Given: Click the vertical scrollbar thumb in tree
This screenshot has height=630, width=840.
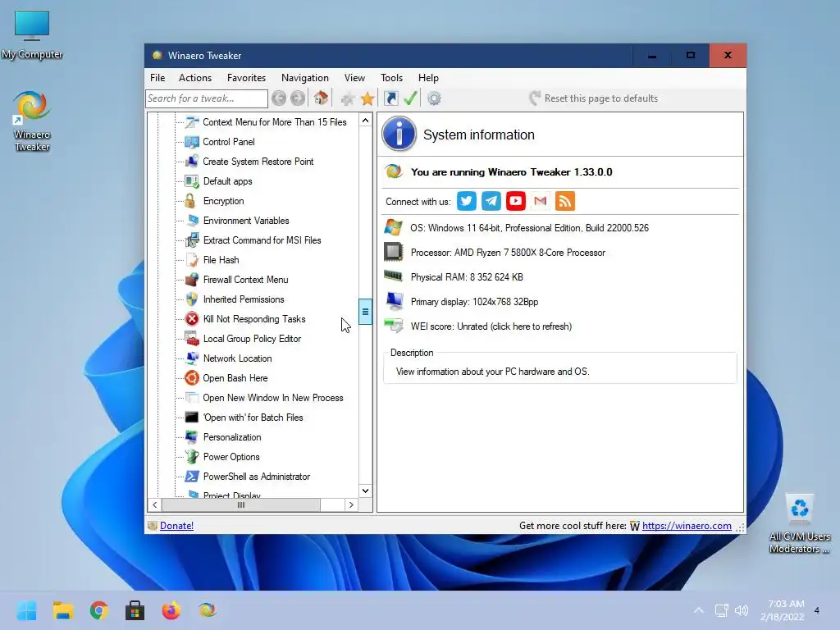Looking at the screenshot, I should click(365, 312).
